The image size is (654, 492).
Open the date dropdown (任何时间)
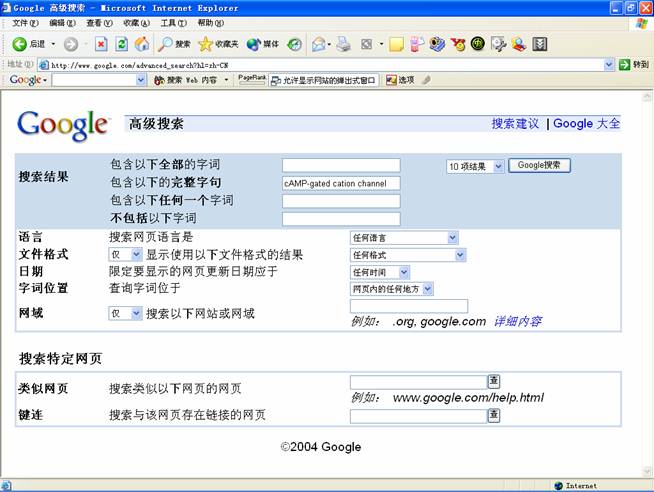click(x=380, y=272)
